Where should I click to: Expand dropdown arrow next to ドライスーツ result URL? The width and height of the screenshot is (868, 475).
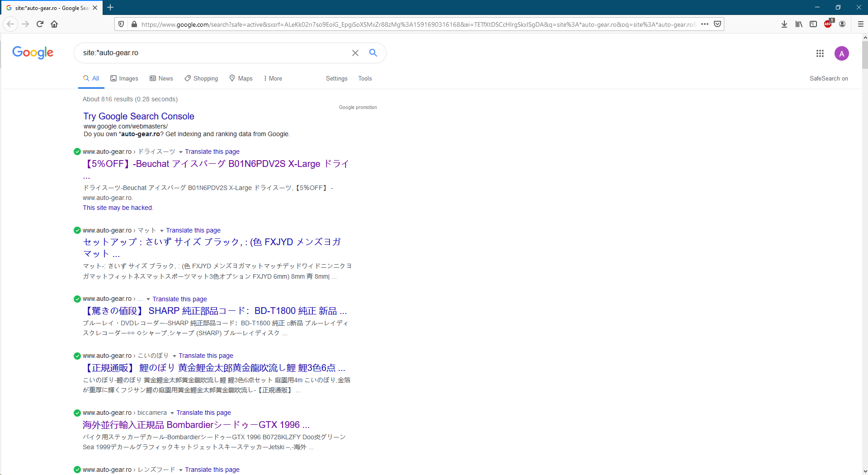pos(181,152)
